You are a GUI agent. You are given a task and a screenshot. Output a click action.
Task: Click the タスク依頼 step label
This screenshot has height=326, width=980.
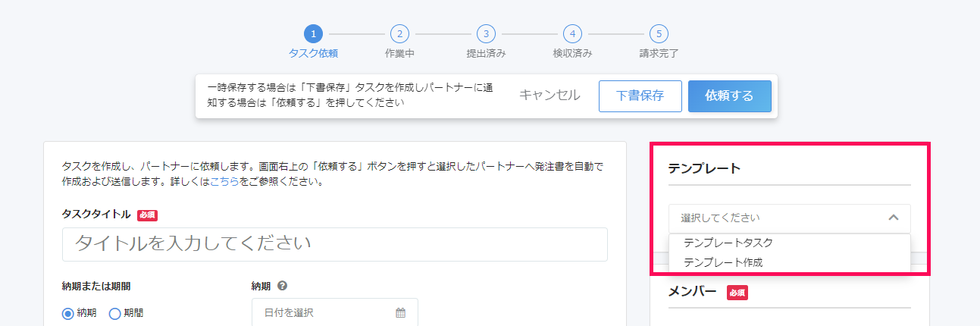313,54
